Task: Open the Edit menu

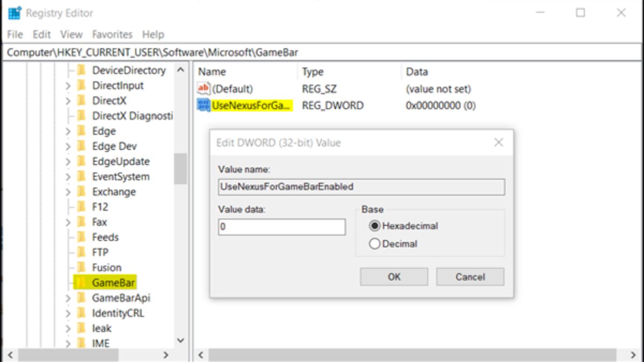Action: tap(42, 34)
